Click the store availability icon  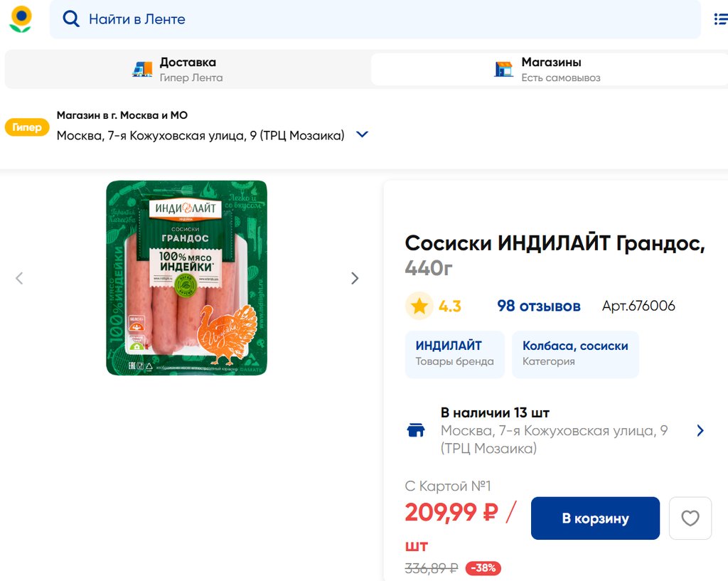416,430
